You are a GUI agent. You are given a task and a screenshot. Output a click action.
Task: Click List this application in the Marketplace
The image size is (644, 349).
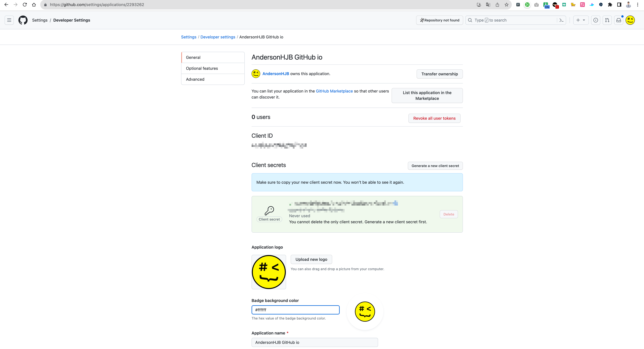point(427,95)
